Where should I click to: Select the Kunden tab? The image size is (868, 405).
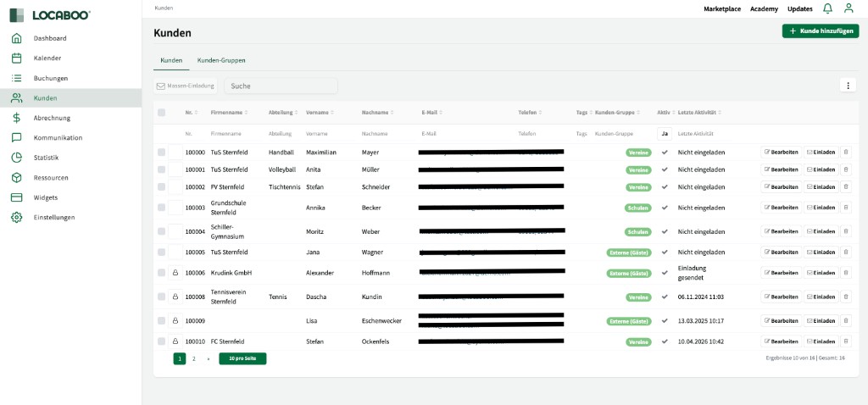click(x=171, y=60)
